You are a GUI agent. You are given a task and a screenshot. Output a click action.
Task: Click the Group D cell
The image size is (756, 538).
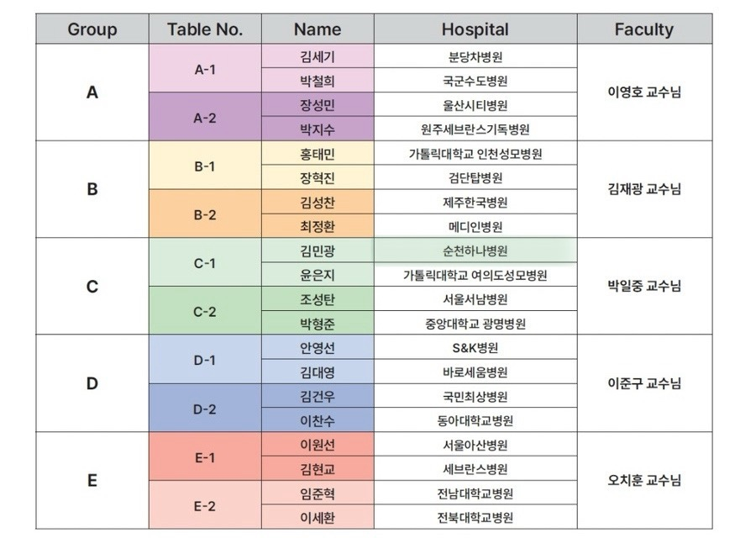[x=92, y=384]
